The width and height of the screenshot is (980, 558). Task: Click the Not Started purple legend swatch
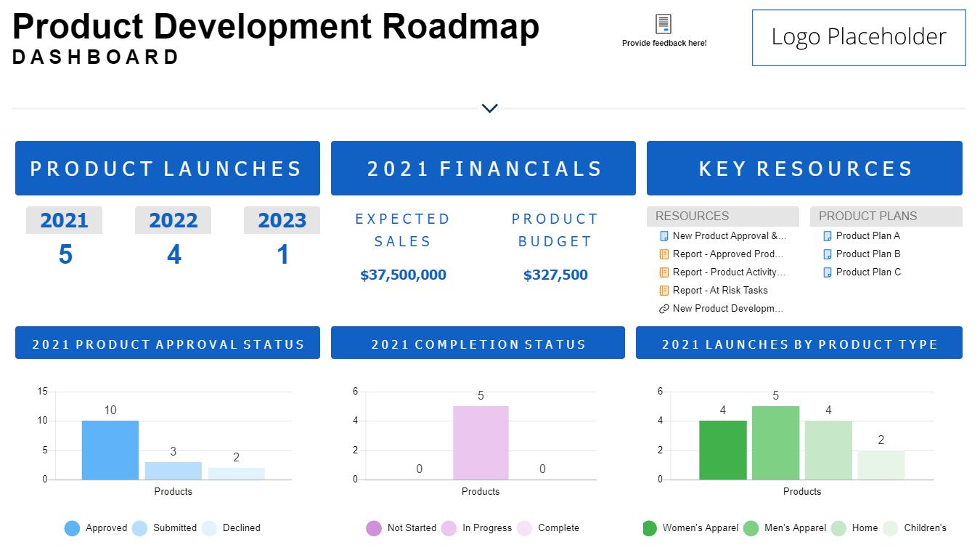[374, 528]
